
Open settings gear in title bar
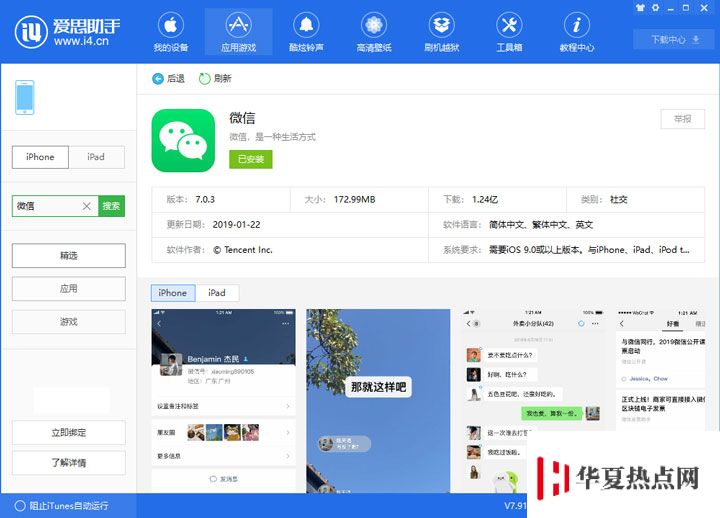(655, 8)
